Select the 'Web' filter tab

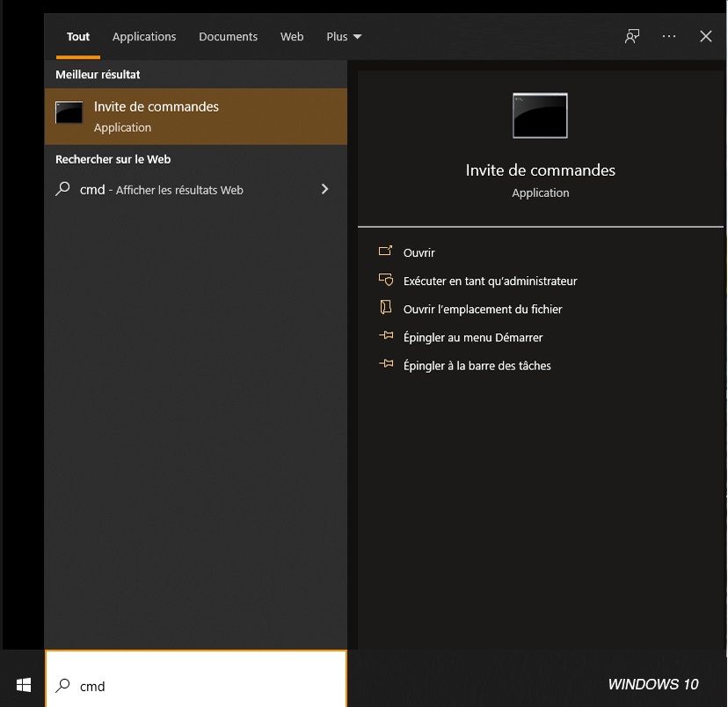(x=292, y=36)
